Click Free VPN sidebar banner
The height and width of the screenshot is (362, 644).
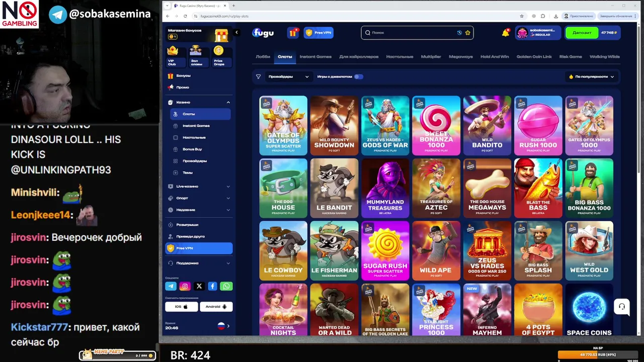[x=199, y=248]
